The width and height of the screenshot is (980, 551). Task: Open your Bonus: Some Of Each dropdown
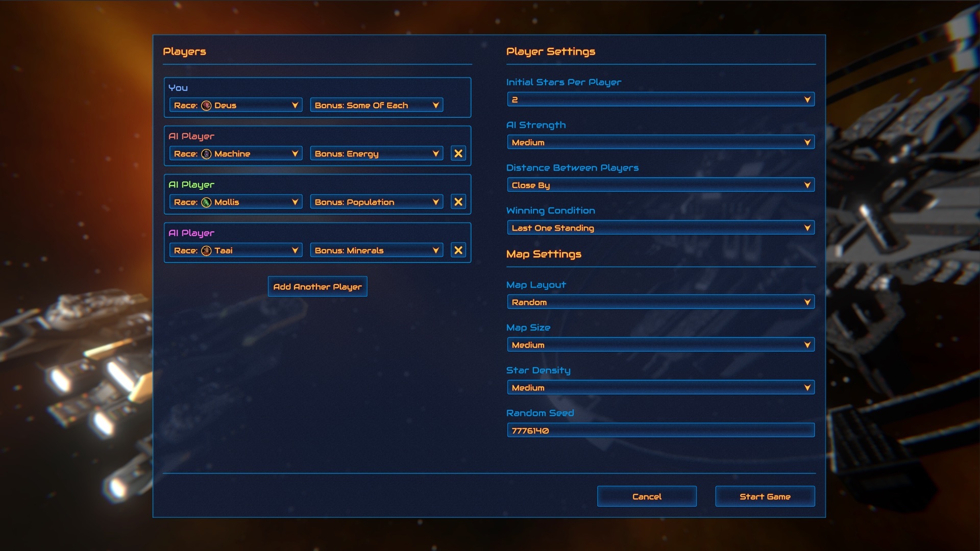[376, 106]
